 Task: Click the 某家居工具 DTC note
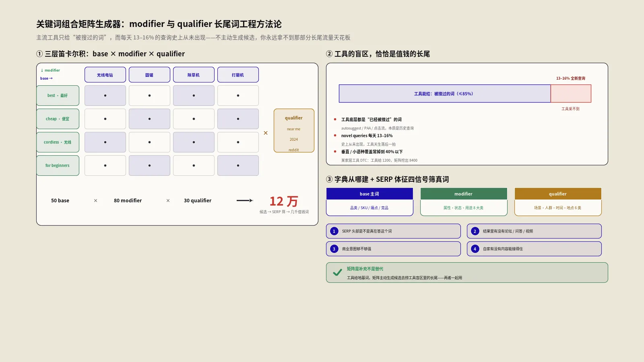pos(379,160)
